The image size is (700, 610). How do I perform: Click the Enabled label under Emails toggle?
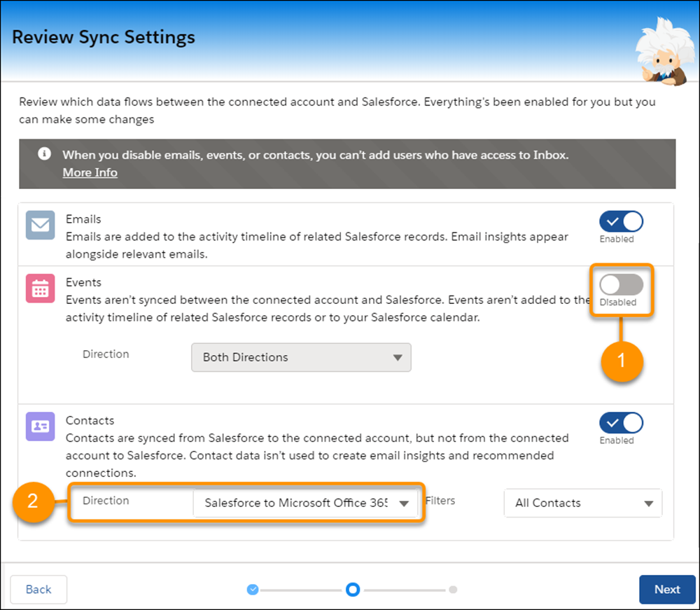click(617, 239)
